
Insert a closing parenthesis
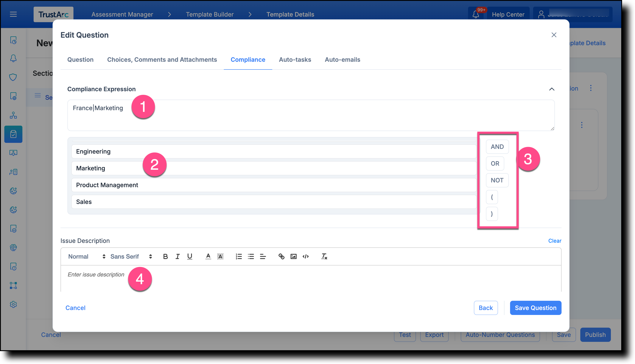click(492, 214)
